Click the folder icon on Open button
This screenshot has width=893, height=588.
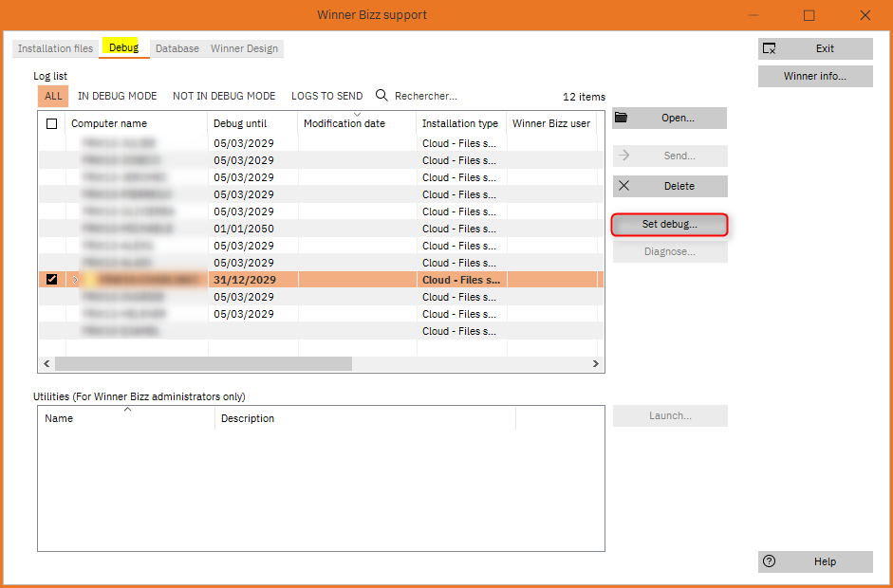[x=622, y=118]
